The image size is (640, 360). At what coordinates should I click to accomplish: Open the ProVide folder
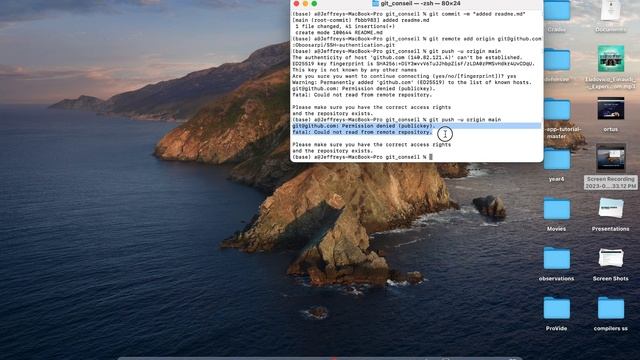[556, 309]
